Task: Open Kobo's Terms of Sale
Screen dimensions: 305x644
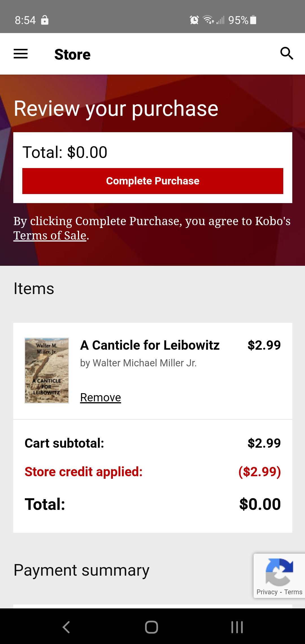Action: (x=49, y=235)
